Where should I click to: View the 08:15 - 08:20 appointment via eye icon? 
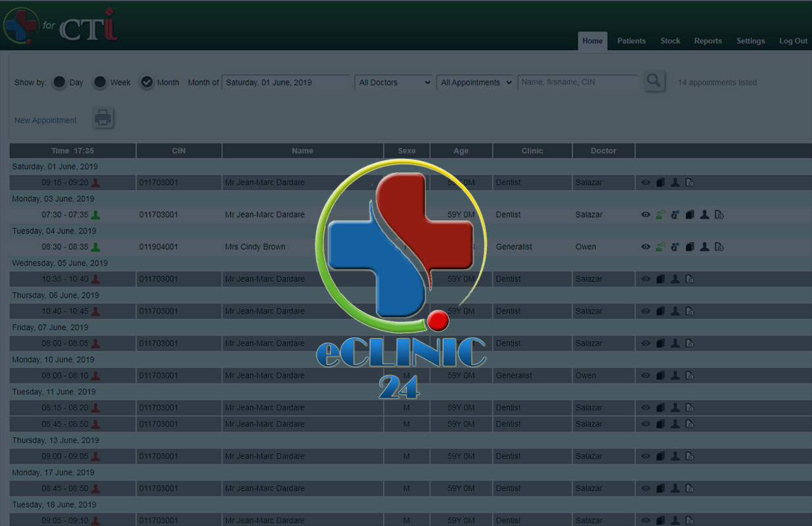pyautogui.click(x=646, y=408)
